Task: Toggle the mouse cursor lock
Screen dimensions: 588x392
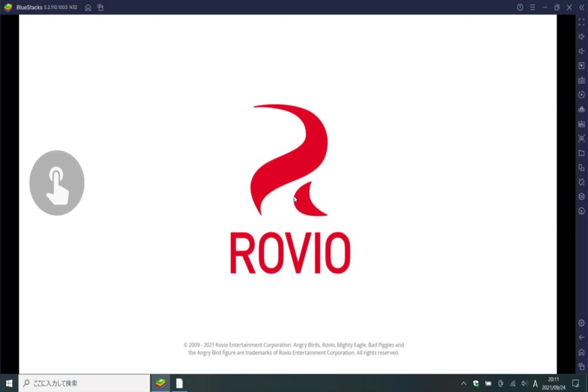Action: [x=582, y=65]
